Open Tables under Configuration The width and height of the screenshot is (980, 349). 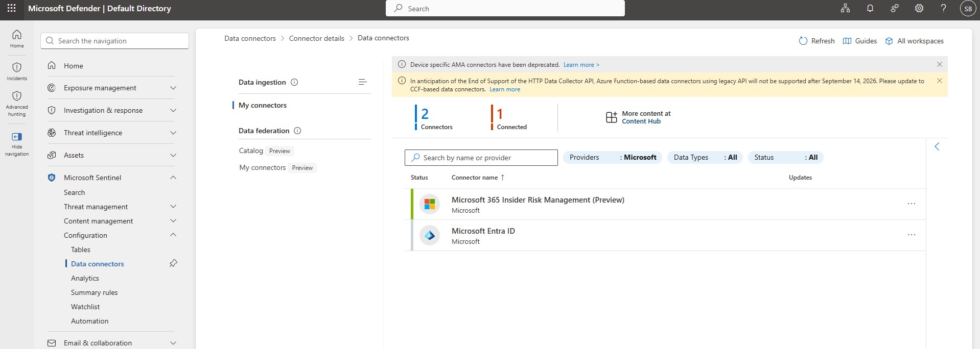[x=81, y=250]
